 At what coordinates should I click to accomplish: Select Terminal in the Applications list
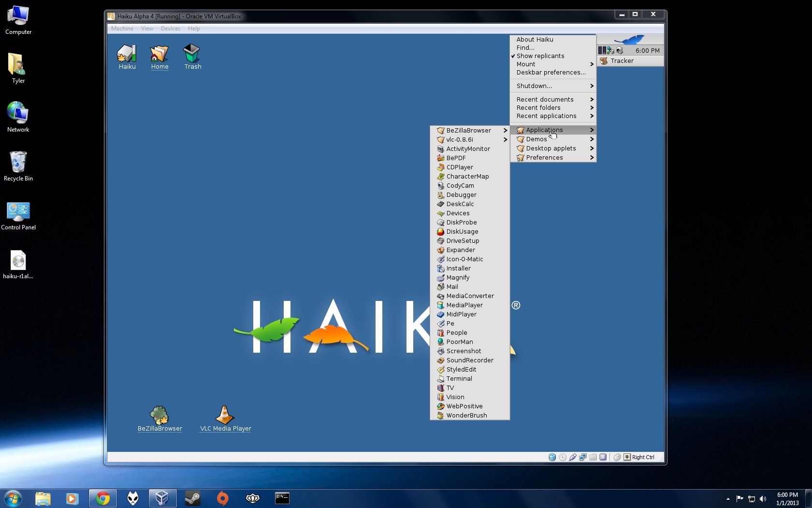tap(459, 379)
